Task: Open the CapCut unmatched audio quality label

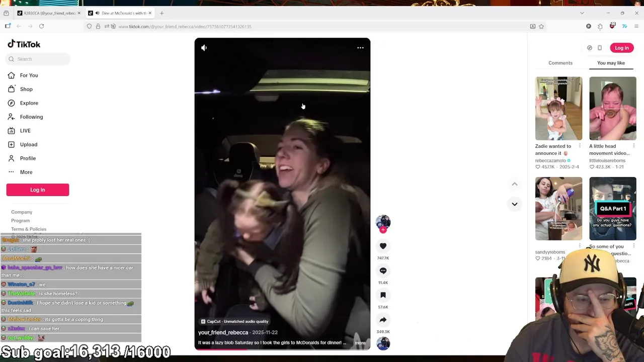Action: click(234, 321)
